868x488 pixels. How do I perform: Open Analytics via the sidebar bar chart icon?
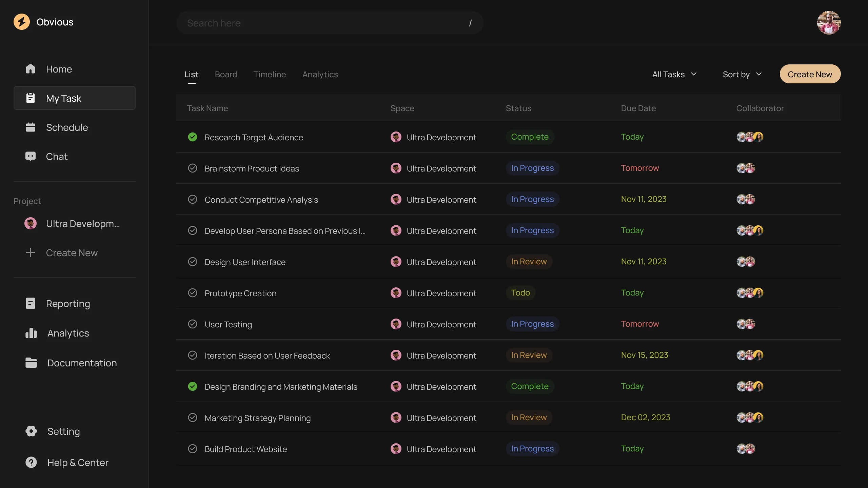pos(31,333)
